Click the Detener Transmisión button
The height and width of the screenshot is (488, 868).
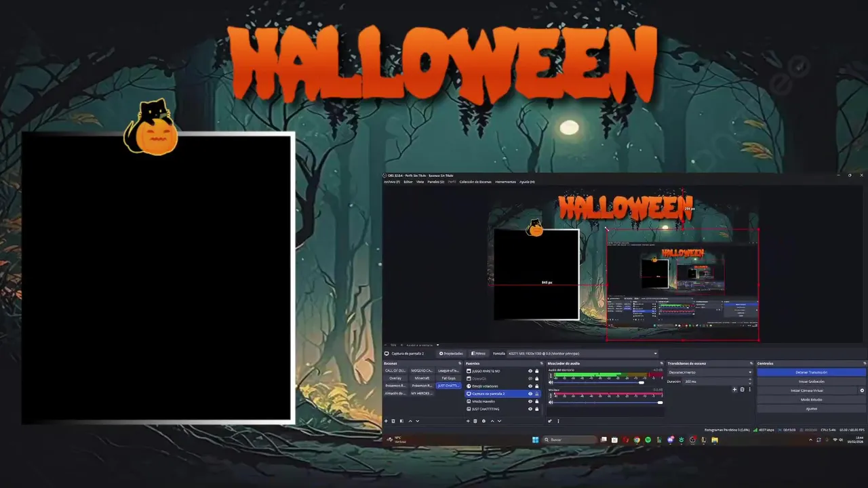click(x=811, y=372)
